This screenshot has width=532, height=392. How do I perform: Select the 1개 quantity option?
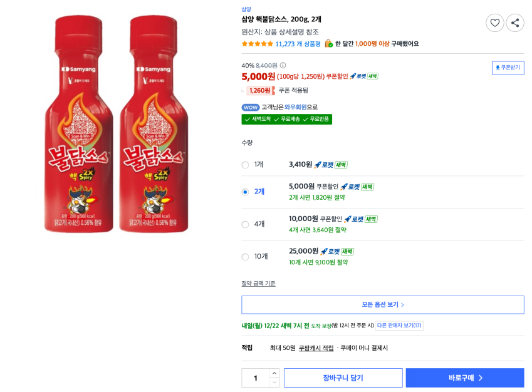click(x=245, y=165)
